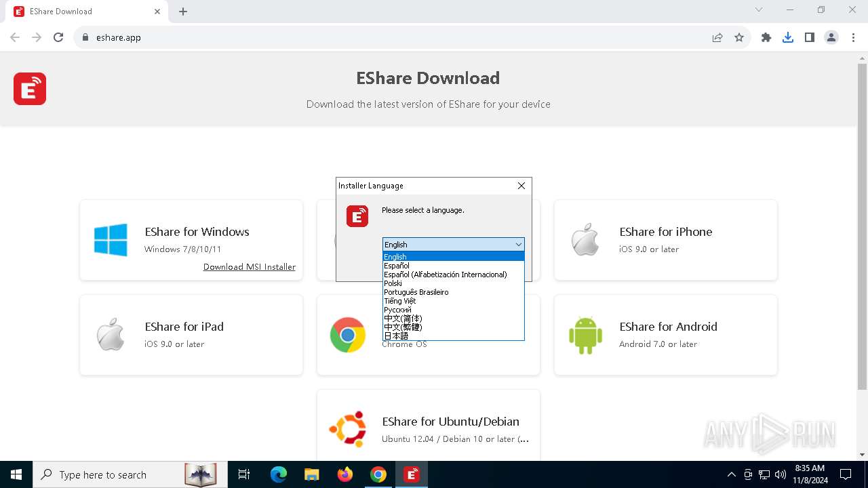Viewport: 868px width, 488px height.
Task: Click the Apple logo on EShare for iPhone card
Action: click(x=585, y=239)
